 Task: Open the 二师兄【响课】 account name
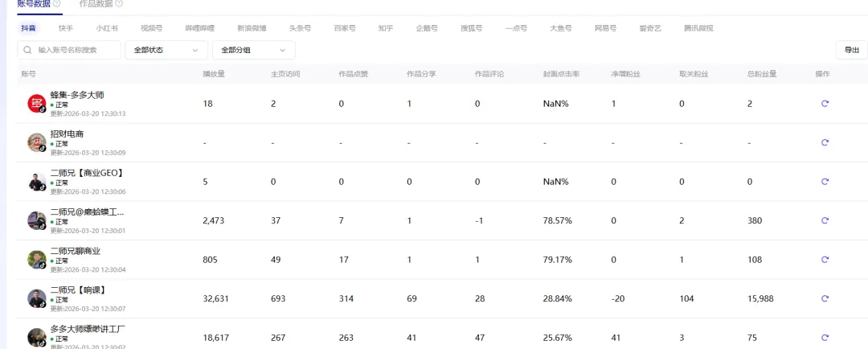point(78,289)
